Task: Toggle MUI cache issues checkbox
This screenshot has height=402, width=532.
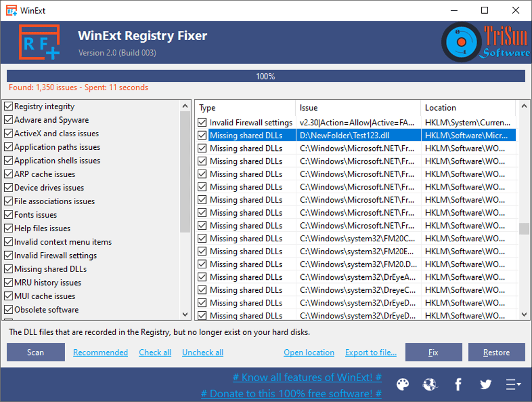Action: 8,297
